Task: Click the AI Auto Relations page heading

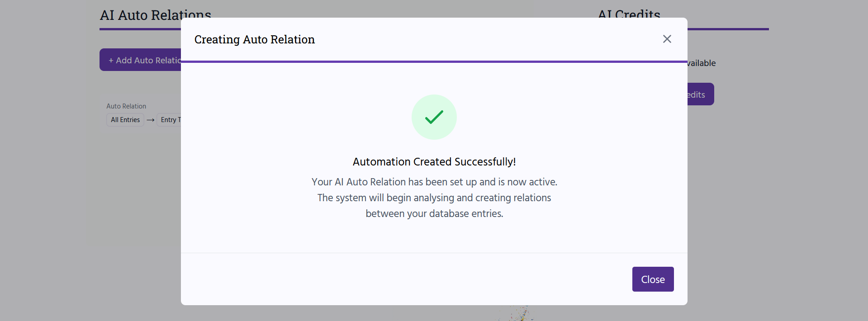Action: [156, 15]
